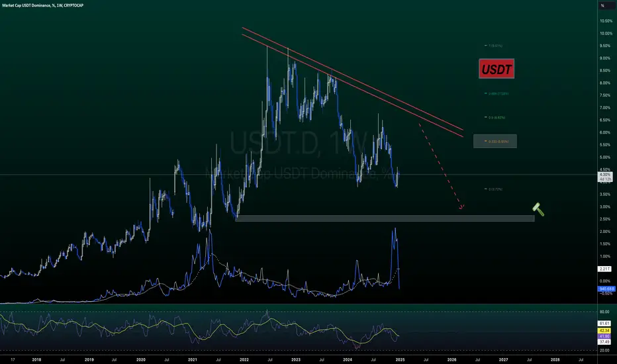Click the 0.5 Fibonacci level label

[x=495, y=117]
